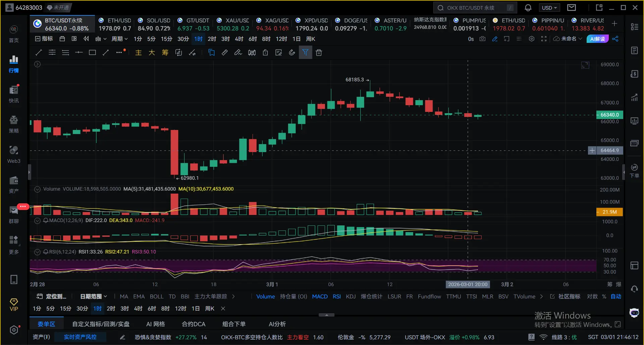Enter fullscreen chart mode
Viewport: 644px width, 345px height.
(x=544, y=39)
